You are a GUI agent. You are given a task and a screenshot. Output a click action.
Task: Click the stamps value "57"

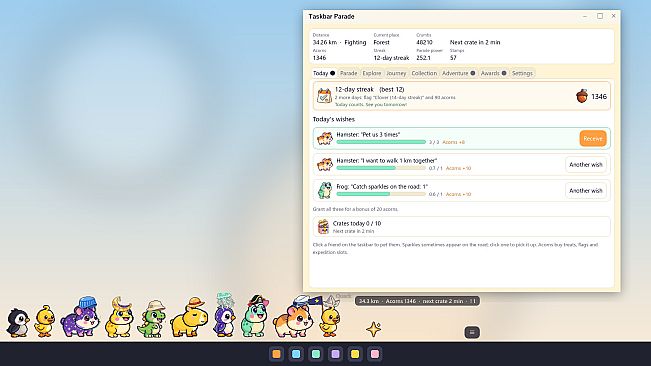click(x=453, y=58)
